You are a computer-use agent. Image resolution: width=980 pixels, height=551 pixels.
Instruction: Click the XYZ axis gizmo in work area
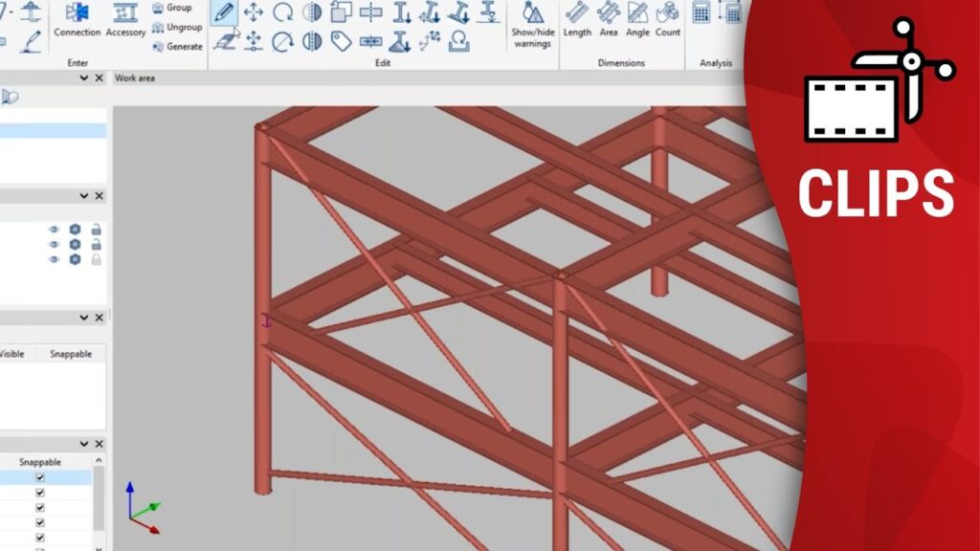[141, 508]
